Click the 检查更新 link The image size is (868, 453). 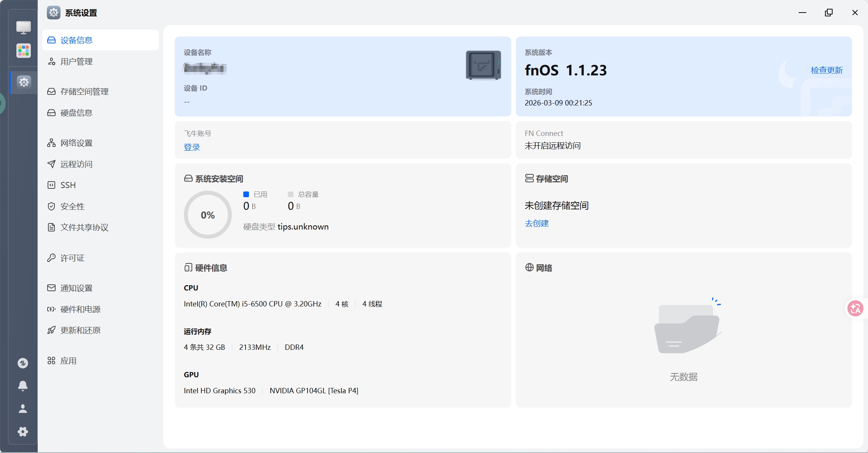point(827,70)
